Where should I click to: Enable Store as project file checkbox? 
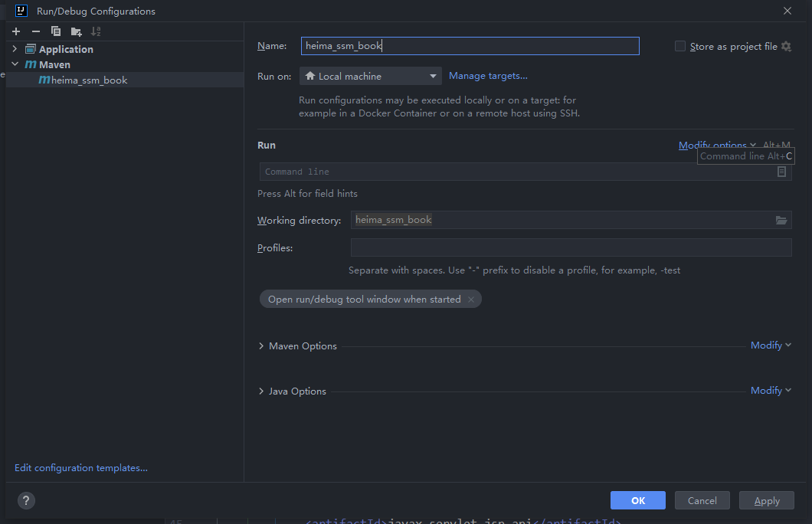(x=680, y=47)
